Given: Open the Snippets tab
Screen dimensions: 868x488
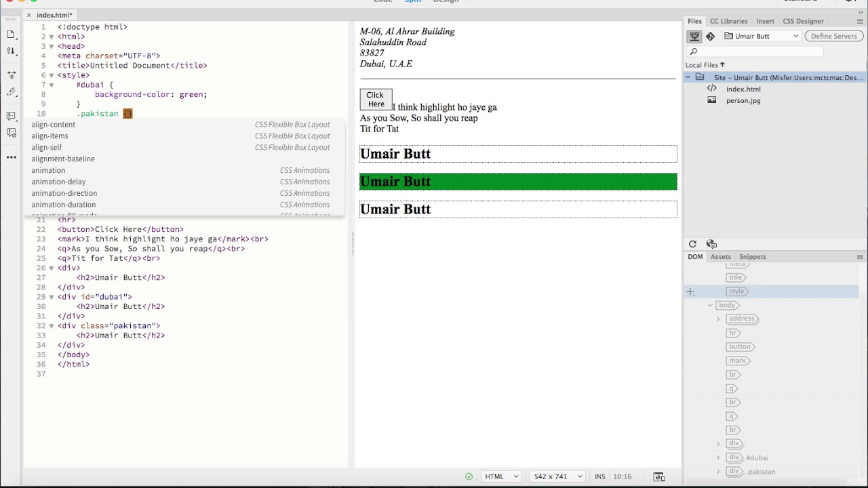Looking at the screenshot, I should point(752,257).
